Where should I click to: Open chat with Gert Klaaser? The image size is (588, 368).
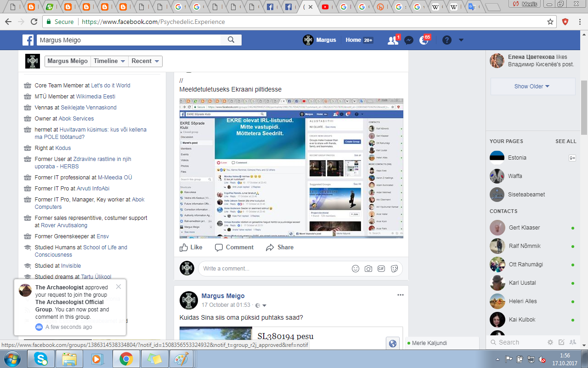point(533,228)
